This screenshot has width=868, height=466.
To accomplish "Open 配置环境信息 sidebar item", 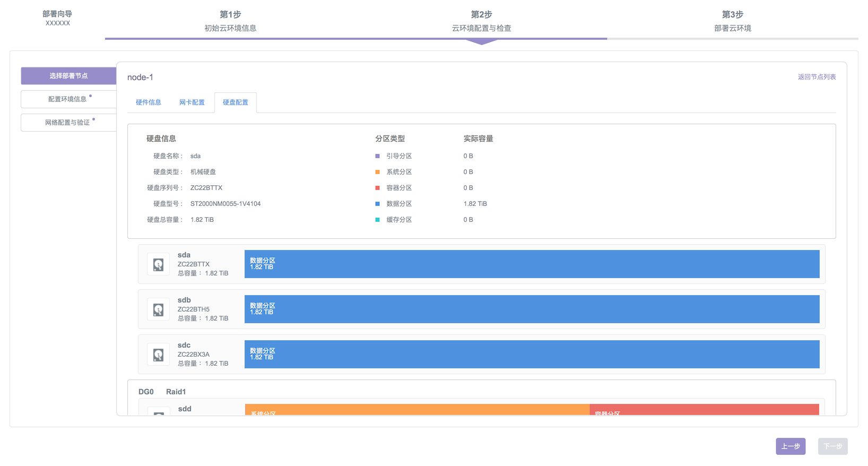I will [68, 99].
